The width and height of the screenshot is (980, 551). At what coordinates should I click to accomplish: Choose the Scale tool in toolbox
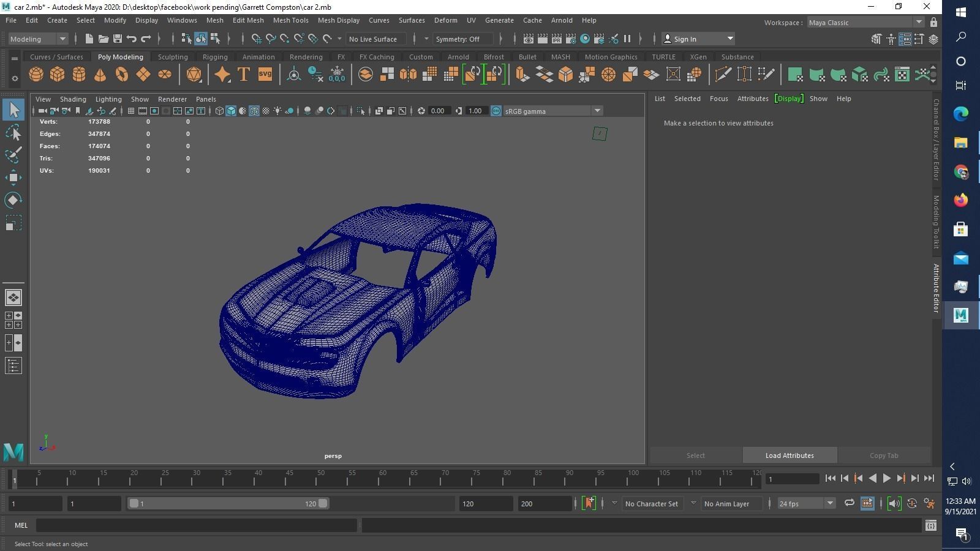click(x=13, y=223)
